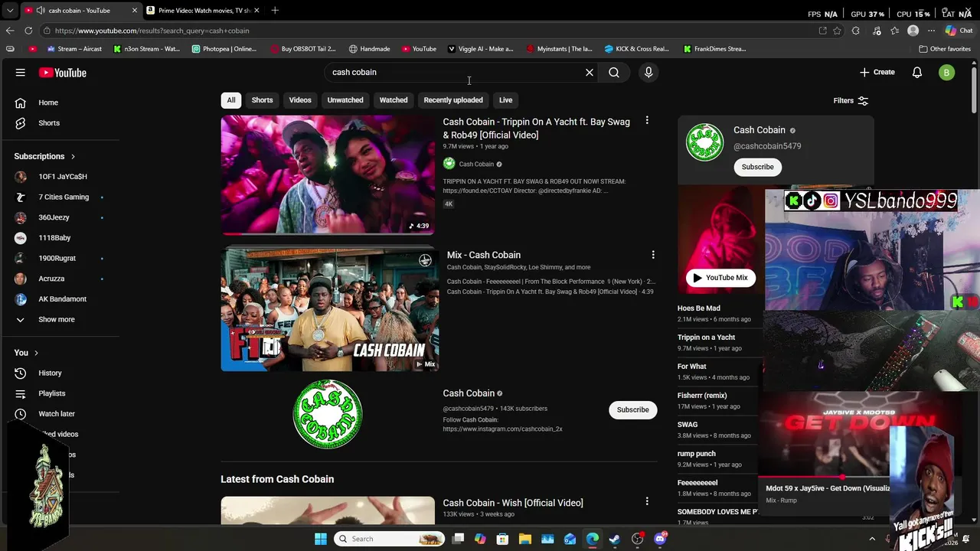Open Other favorites folder

click(x=945, y=49)
